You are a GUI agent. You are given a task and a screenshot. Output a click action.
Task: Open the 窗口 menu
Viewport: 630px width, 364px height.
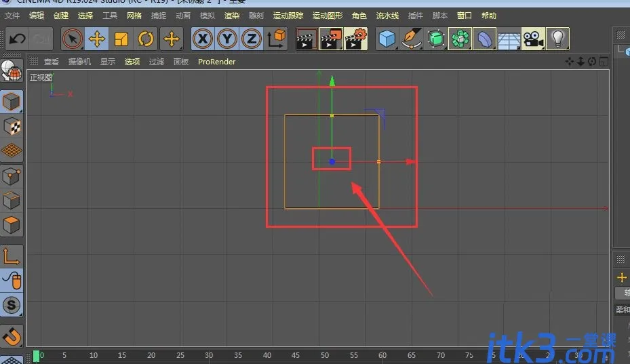(x=465, y=16)
